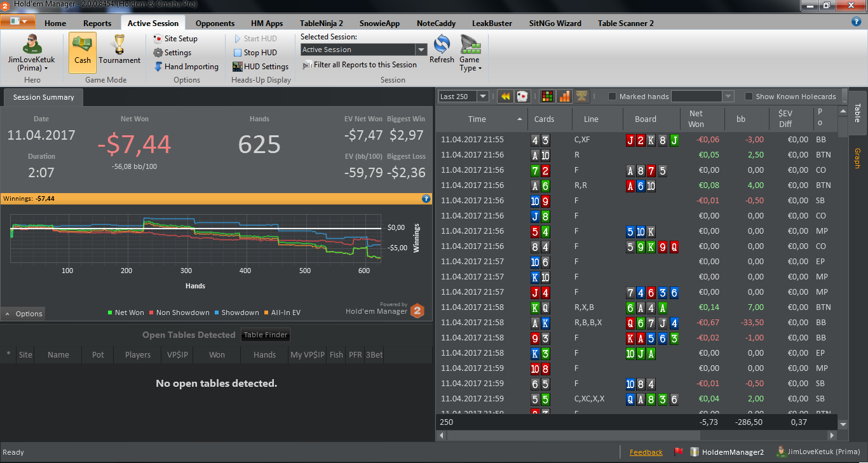Click the yellow rewind replay icon
This screenshot has height=463, width=868.
tap(505, 97)
